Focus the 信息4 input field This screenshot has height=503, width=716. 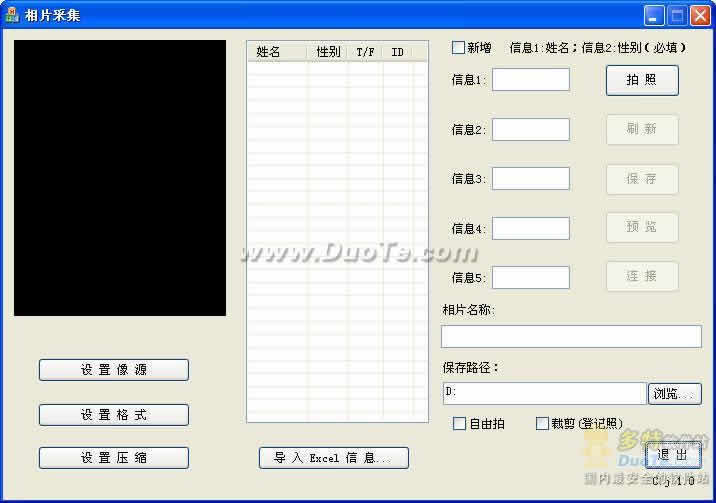pyautogui.click(x=531, y=228)
